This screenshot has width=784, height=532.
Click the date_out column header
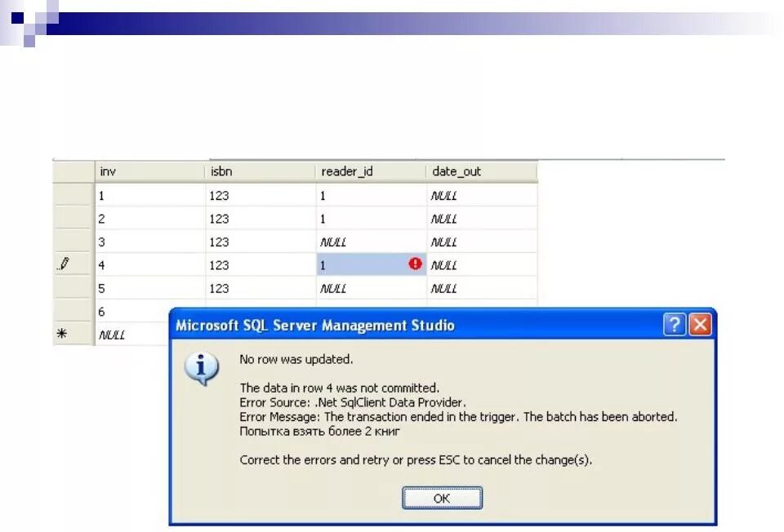[x=482, y=171]
